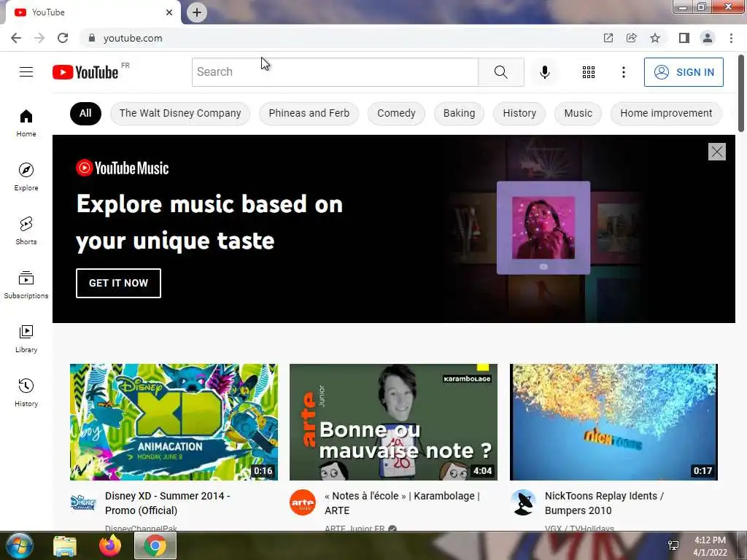This screenshot has height=560, width=747.
Task: Open new browser tab
Action: tap(197, 12)
